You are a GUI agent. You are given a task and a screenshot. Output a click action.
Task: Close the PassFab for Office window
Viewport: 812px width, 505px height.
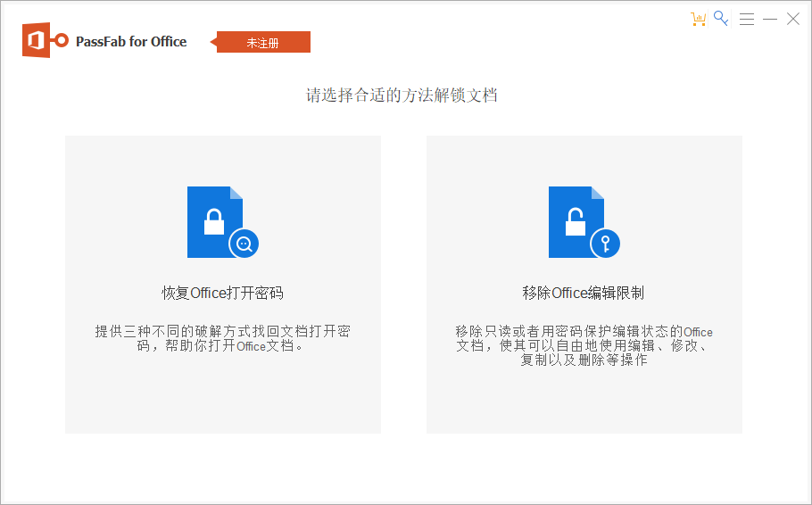(x=793, y=19)
